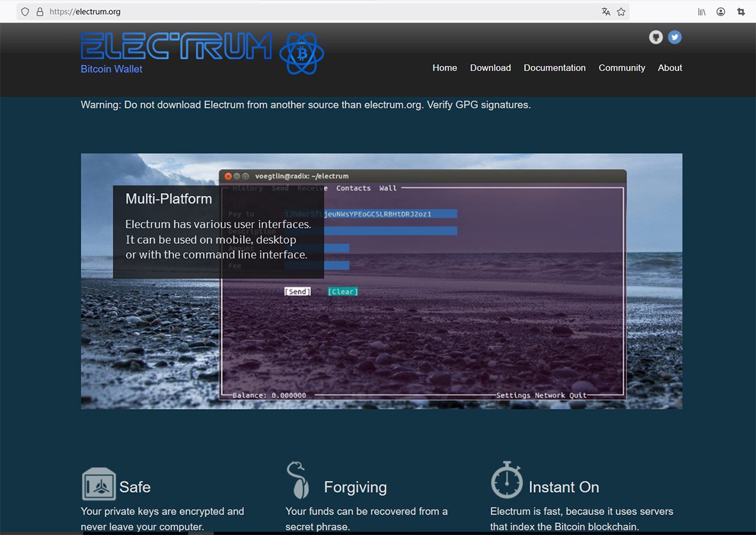Open the GitHub icon link in header

[x=655, y=37]
